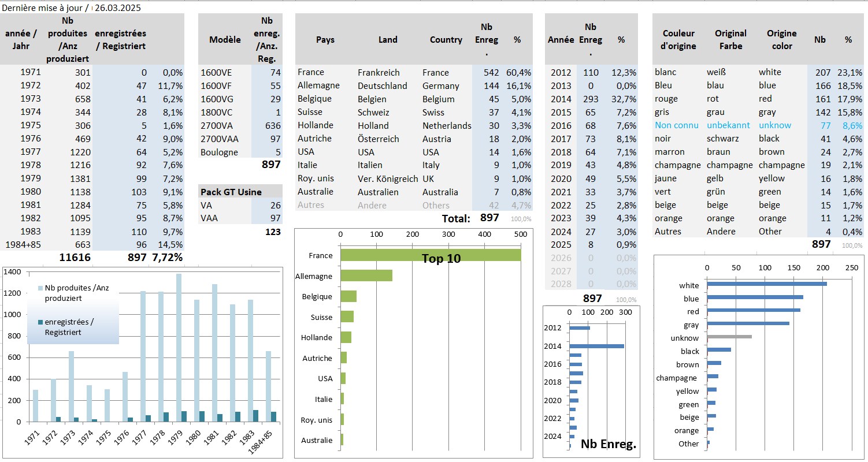Select the overall percentage 7,72%
The height and width of the screenshot is (462, 868).
click(168, 258)
